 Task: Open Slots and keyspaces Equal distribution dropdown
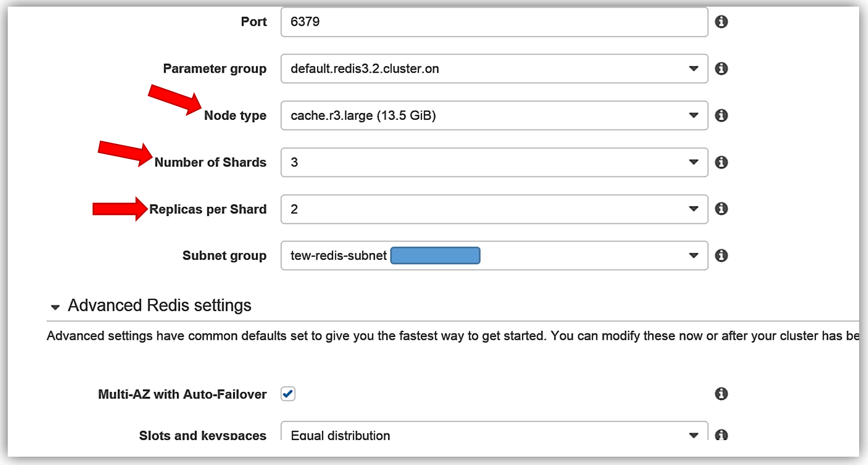click(493, 435)
